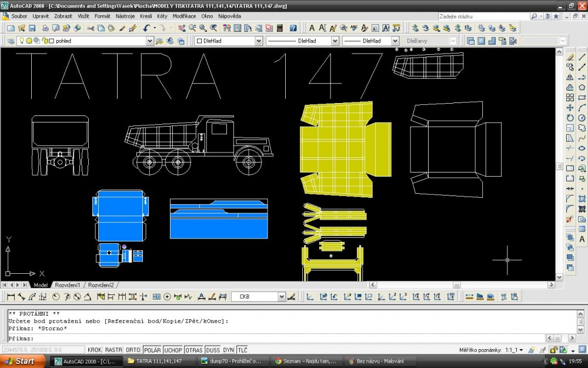This screenshot has height=368, width=588.
Task: Switch to 'Seznam – Najdu tam' taskbar window
Action: [x=306, y=362]
